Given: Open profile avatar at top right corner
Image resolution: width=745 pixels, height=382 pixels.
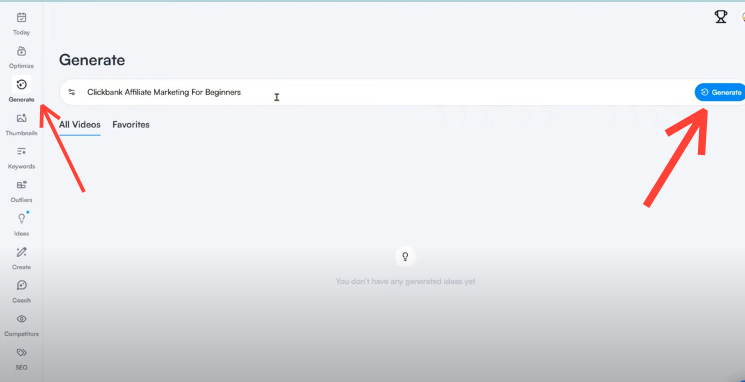Looking at the screenshot, I should pyautogui.click(x=743, y=17).
